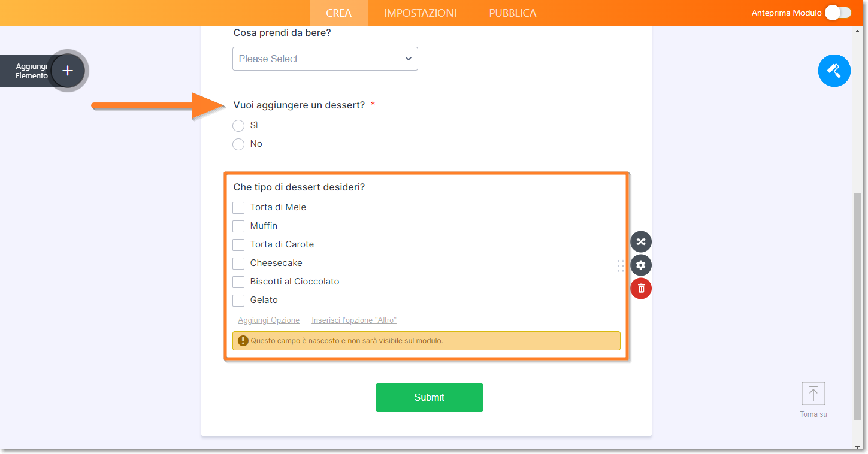Check the Torta di Mele box
Screen dimensions: 868x454
[x=238, y=208]
